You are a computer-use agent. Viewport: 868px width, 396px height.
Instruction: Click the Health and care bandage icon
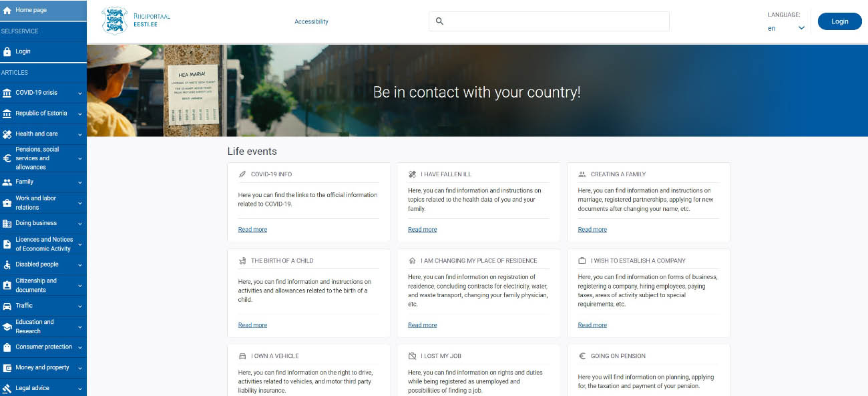tap(7, 134)
